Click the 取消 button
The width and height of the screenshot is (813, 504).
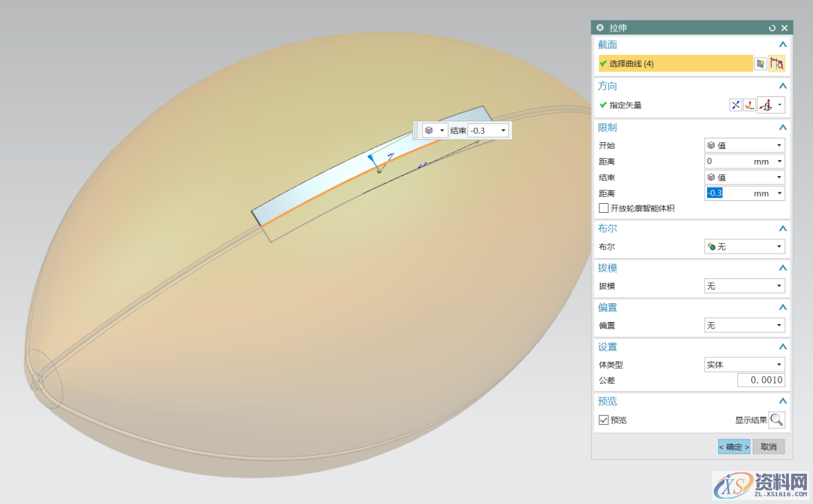pos(769,447)
